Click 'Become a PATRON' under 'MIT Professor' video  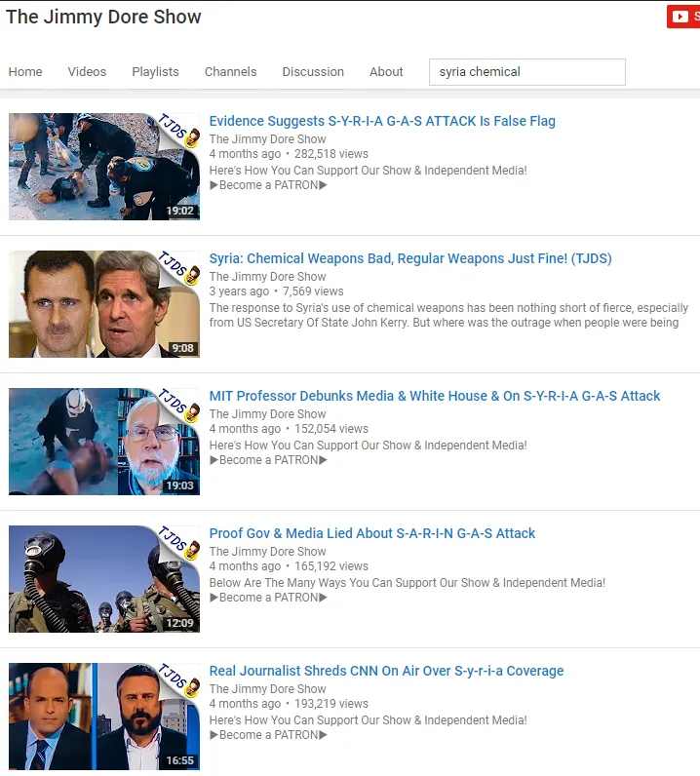pyautogui.click(x=268, y=460)
